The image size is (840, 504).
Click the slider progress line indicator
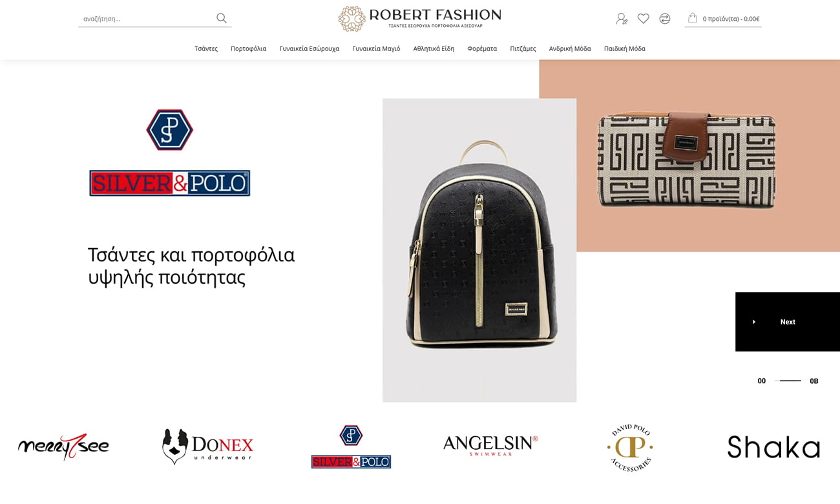788,381
